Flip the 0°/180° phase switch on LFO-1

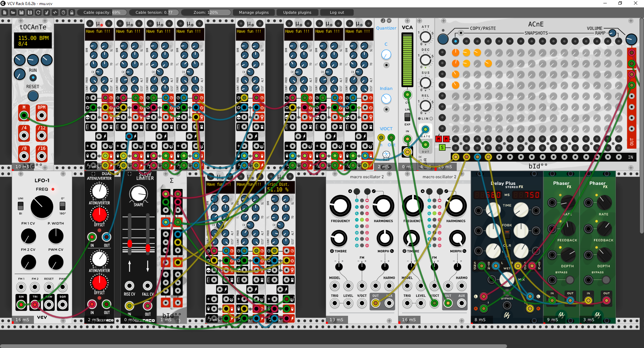point(62,206)
